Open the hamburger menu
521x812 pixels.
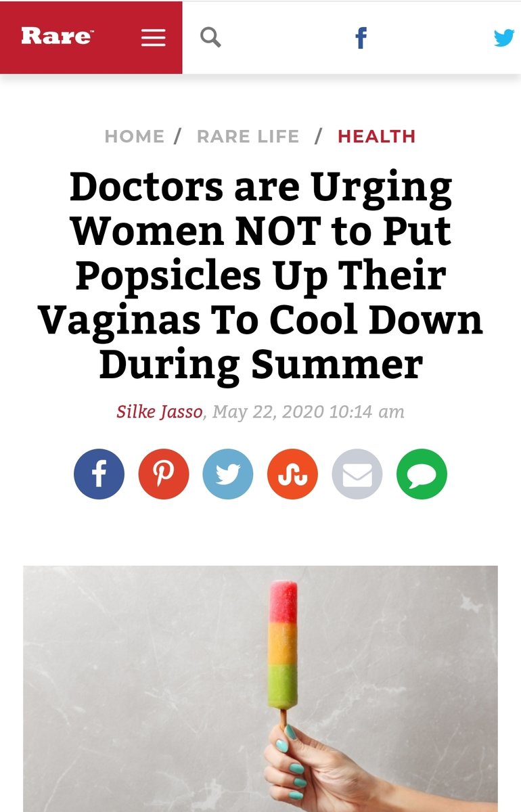coord(153,38)
